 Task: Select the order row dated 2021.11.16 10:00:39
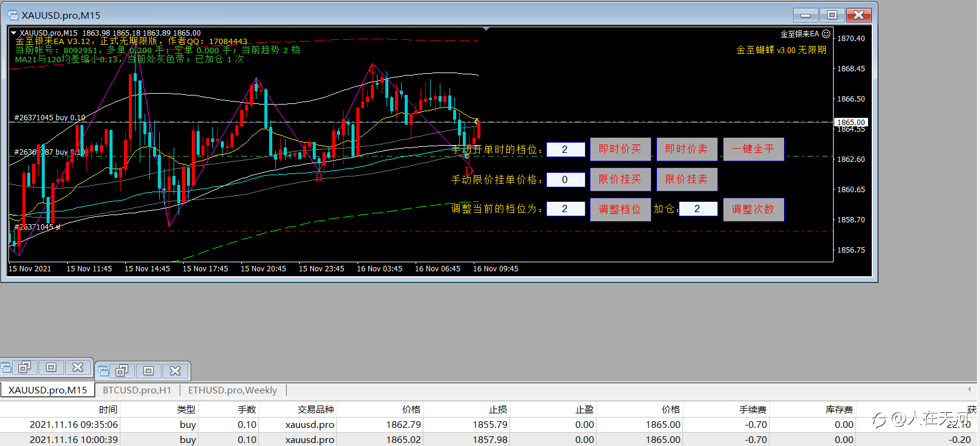tap(489, 439)
